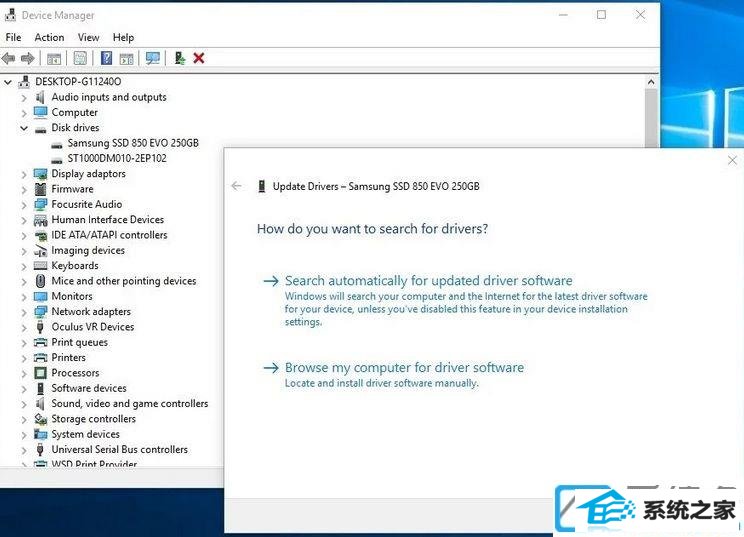Expand the System devices category

24,435
